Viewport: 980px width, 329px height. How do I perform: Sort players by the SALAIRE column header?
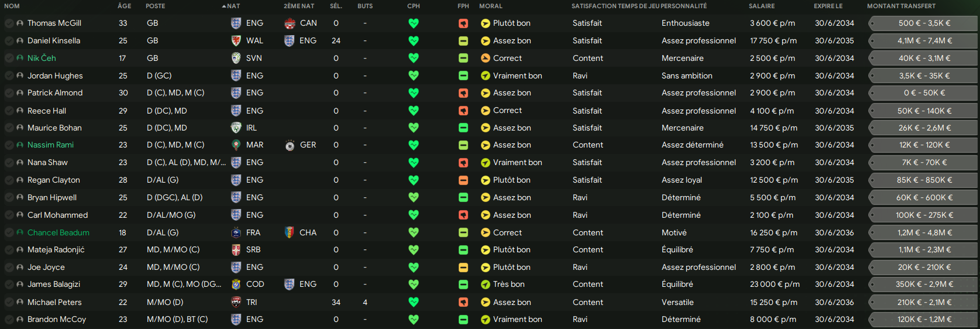pos(761,6)
